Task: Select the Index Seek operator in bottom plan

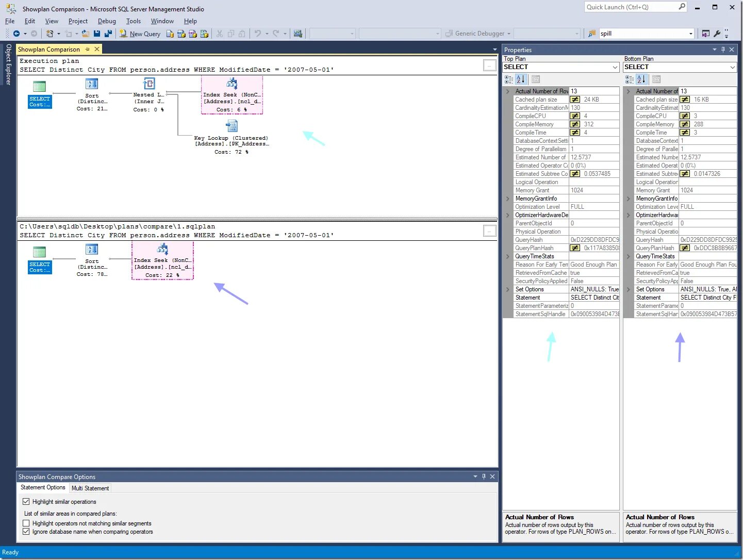Action: click(x=163, y=260)
